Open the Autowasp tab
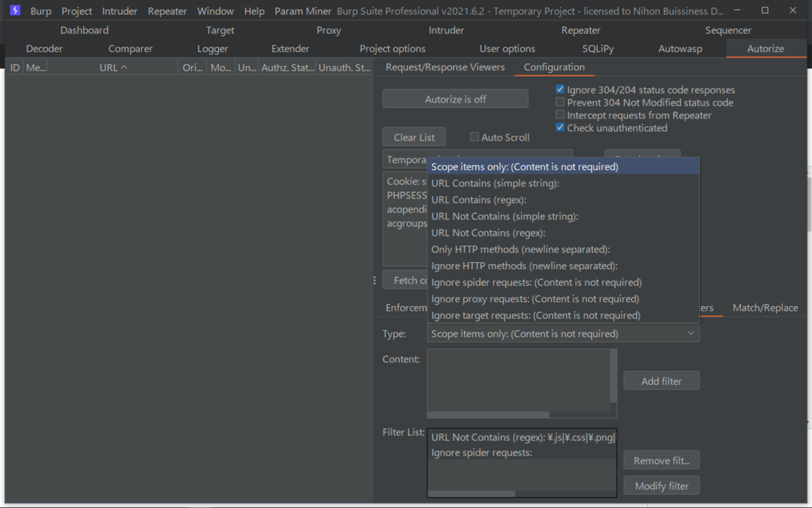 coord(680,48)
